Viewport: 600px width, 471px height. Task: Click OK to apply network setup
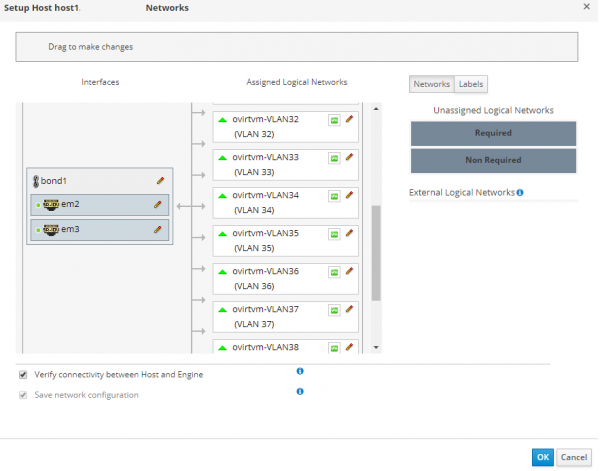point(542,457)
